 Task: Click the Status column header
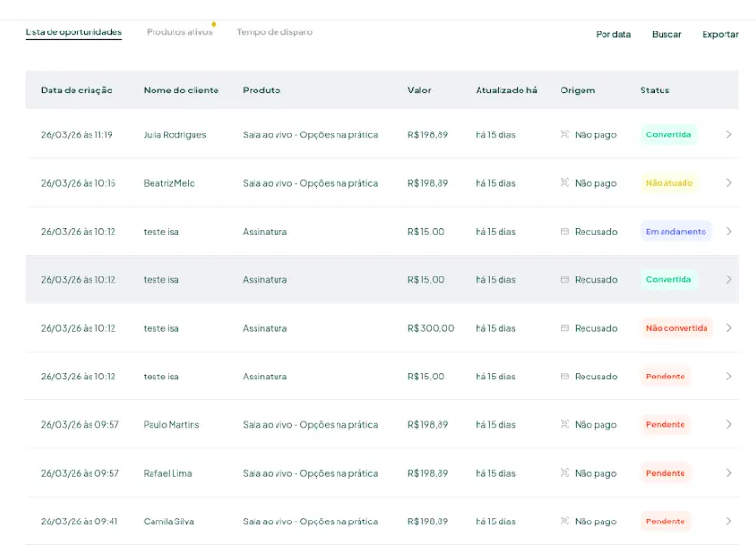(x=654, y=91)
